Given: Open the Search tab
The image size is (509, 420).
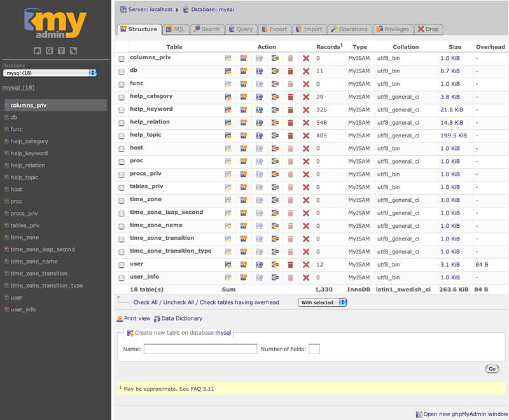Looking at the screenshot, I should [207, 29].
